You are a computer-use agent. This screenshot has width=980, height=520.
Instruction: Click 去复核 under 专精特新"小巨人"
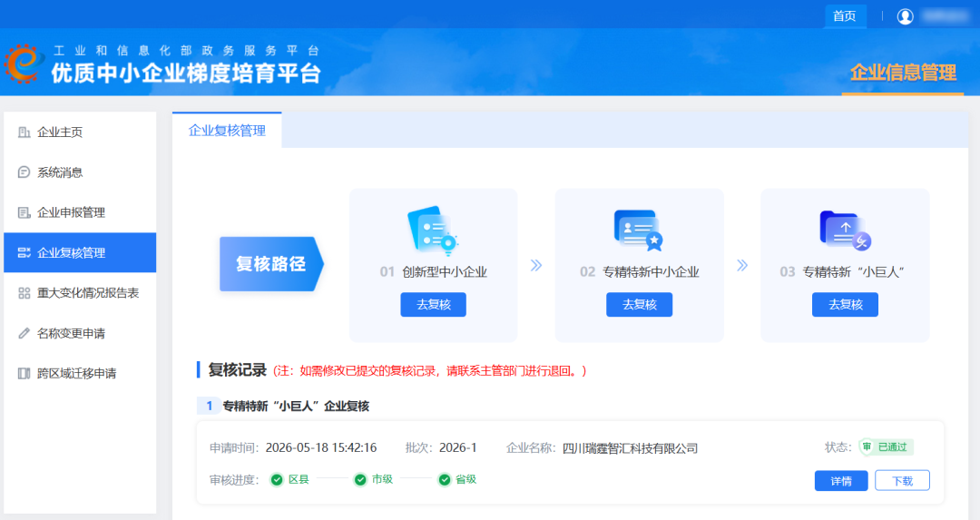pyautogui.click(x=845, y=305)
